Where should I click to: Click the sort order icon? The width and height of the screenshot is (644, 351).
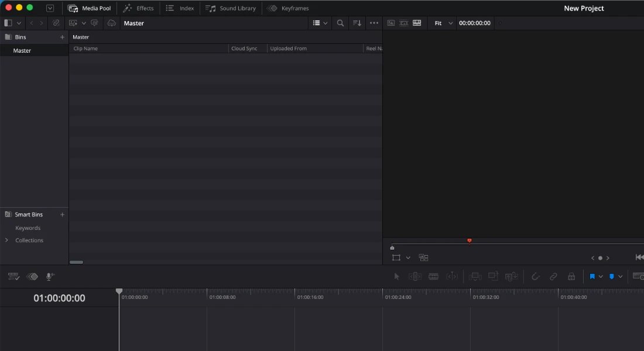[357, 23]
